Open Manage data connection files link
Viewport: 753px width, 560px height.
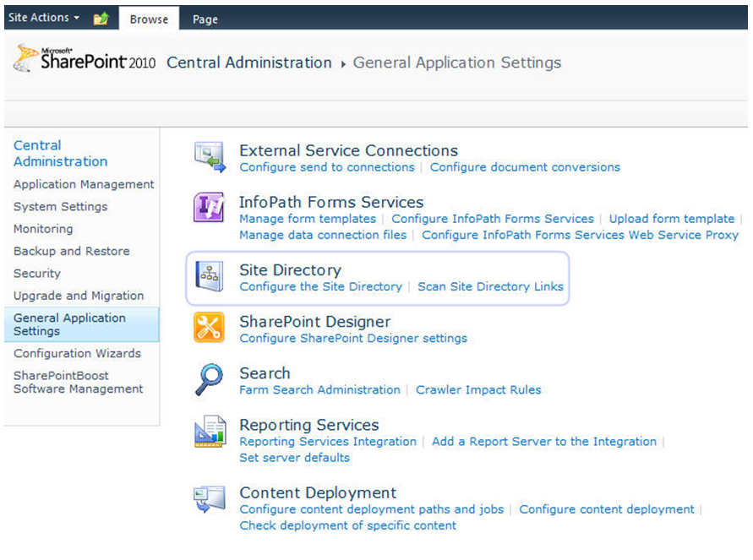coord(323,235)
